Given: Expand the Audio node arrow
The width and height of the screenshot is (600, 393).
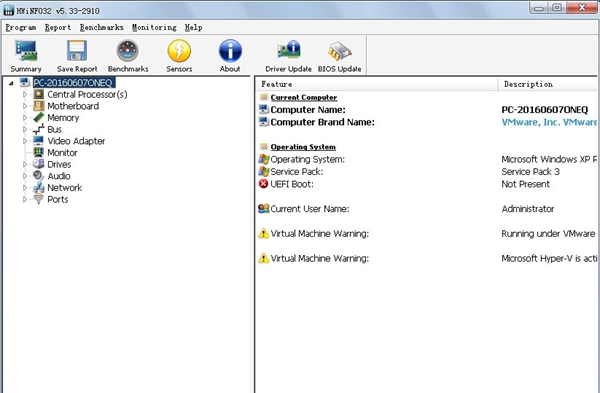Looking at the screenshot, I should (25, 176).
